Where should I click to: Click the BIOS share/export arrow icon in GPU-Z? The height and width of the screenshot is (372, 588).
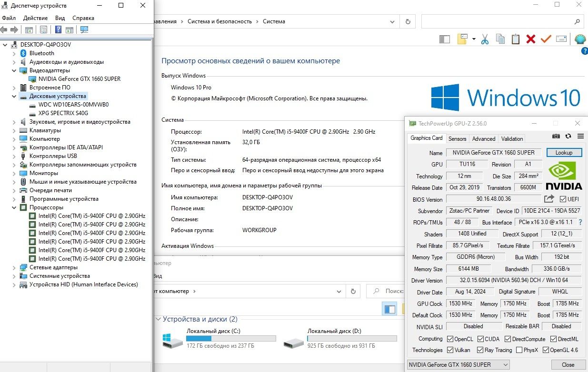click(549, 199)
